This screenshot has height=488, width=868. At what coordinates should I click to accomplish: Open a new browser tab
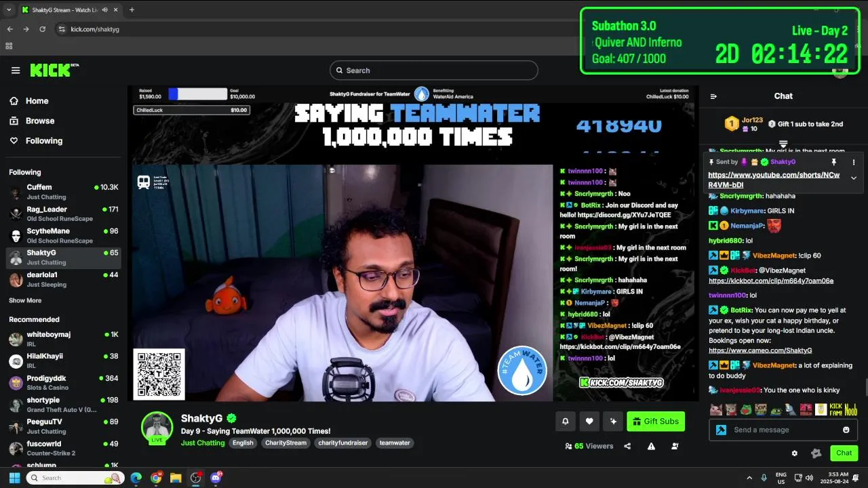click(x=132, y=9)
